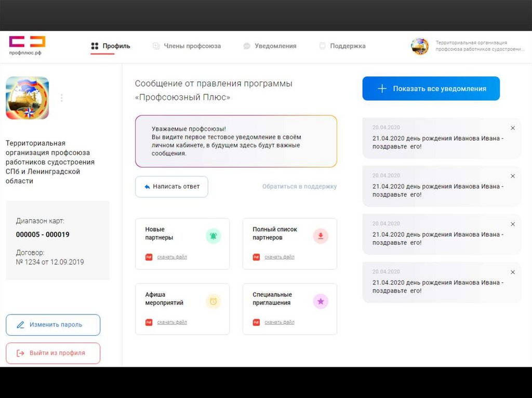
Task: Click the reply arrow icon
Action: tap(147, 187)
